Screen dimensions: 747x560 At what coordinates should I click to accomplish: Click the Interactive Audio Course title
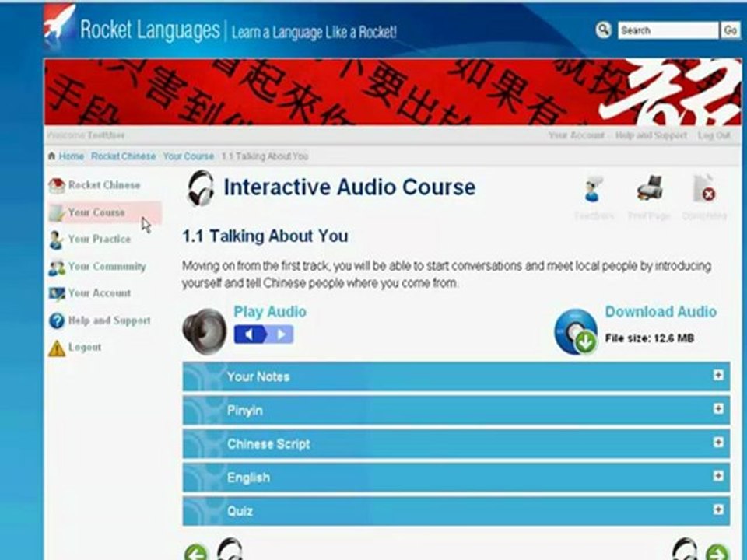349,187
